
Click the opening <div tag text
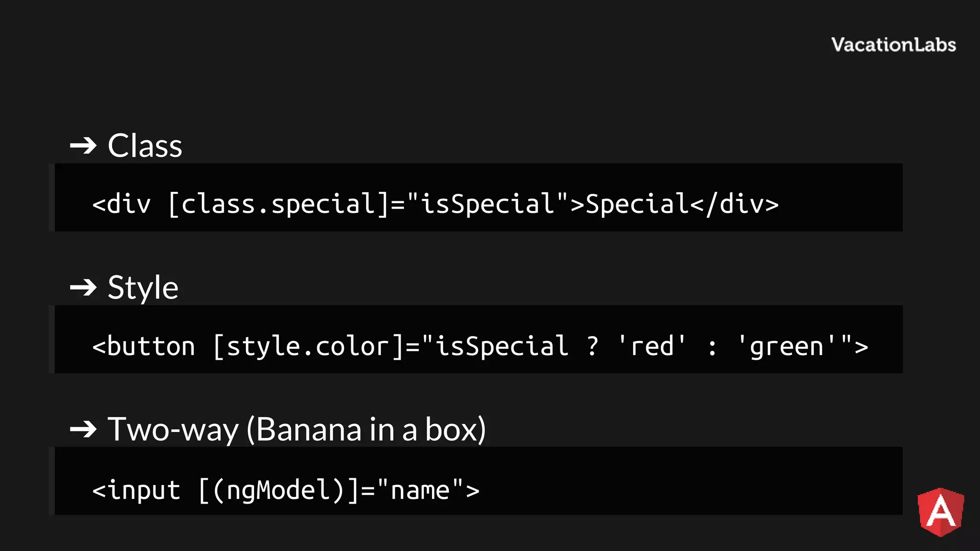point(122,204)
